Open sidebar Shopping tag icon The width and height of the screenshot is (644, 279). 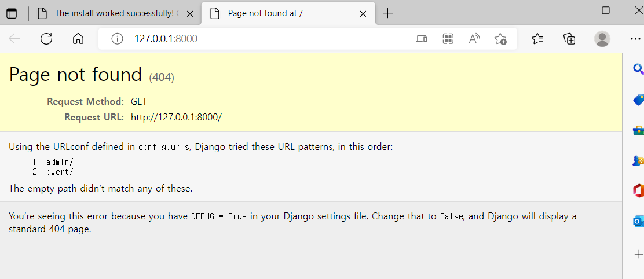[x=638, y=100]
